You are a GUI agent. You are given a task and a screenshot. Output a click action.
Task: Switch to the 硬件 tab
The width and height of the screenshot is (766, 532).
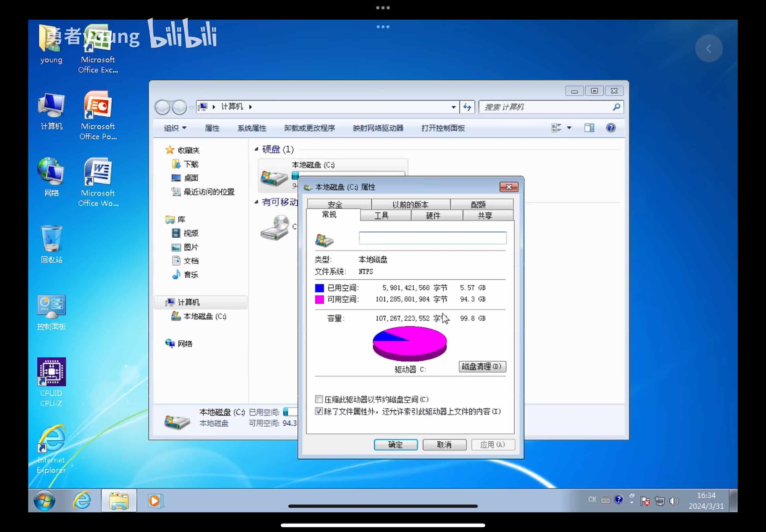(437, 215)
